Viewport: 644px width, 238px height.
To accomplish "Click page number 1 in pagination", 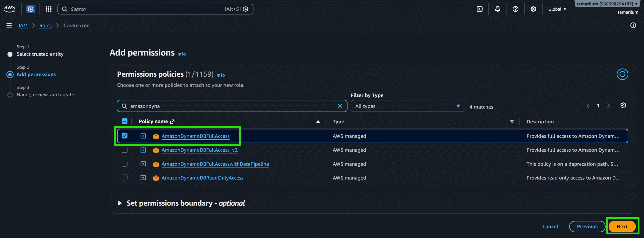I will click(598, 106).
